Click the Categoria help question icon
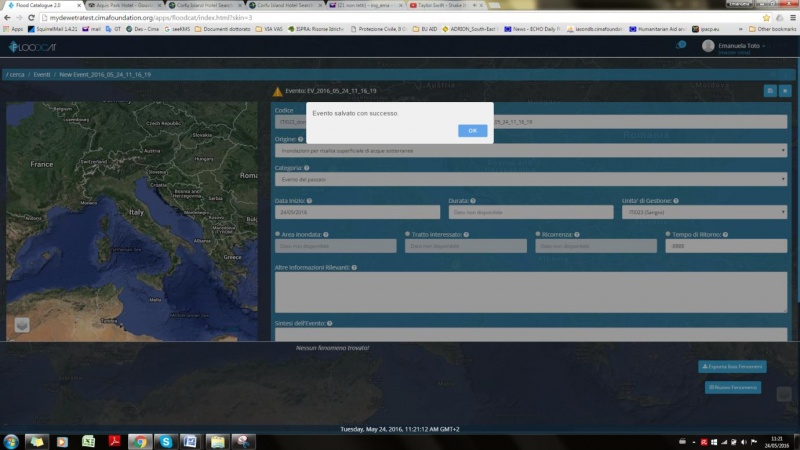The width and height of the screenshot is (800, 450). [x=307, y=168]
